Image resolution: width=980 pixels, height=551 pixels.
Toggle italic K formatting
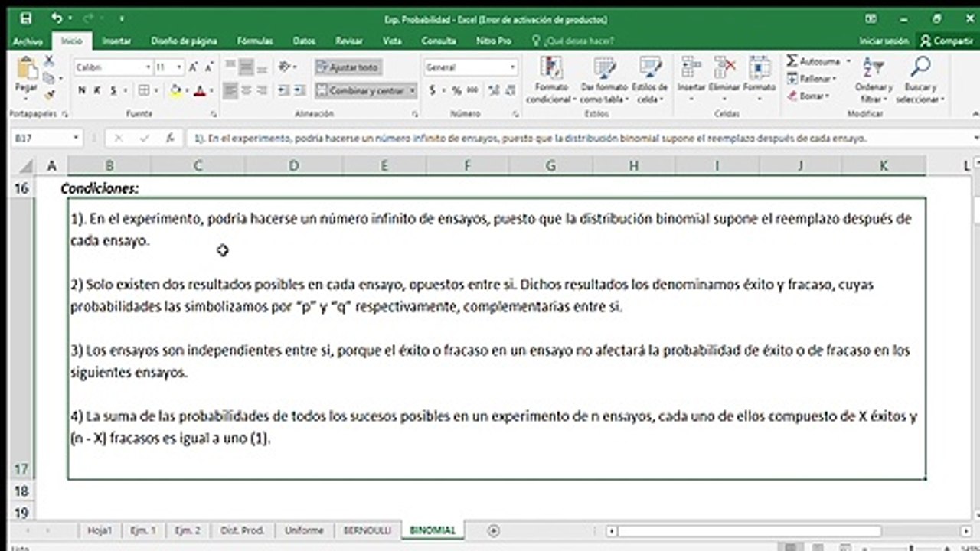pos(98,90)
